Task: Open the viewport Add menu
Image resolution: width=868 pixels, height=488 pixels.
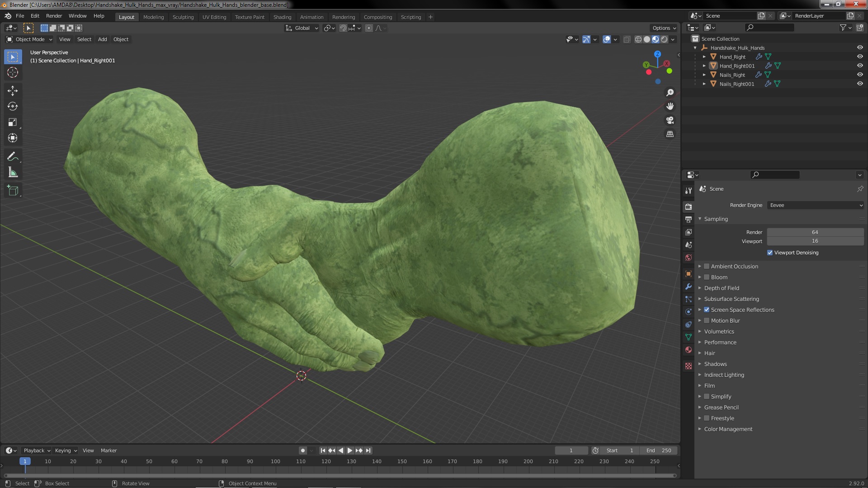Action: coord(103,39)
